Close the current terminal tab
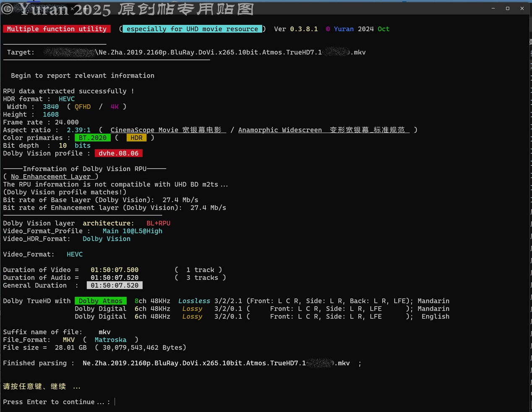Viewport: 532px width, 412px height. 72,8
